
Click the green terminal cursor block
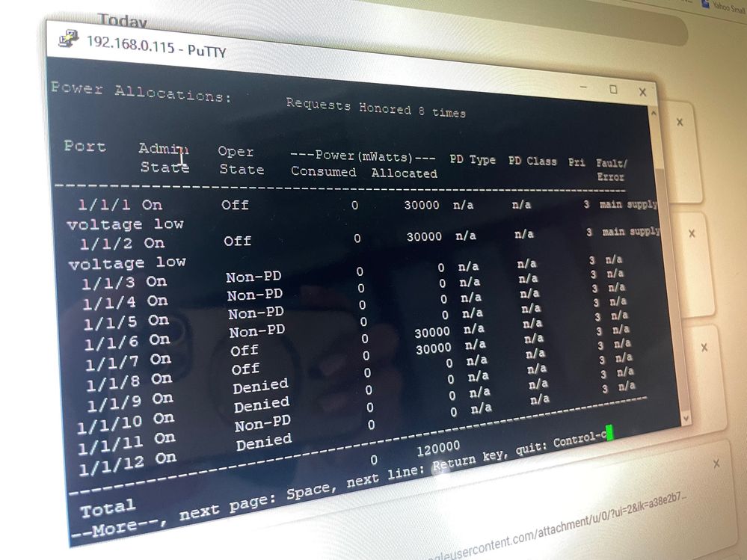pos(609,431)
